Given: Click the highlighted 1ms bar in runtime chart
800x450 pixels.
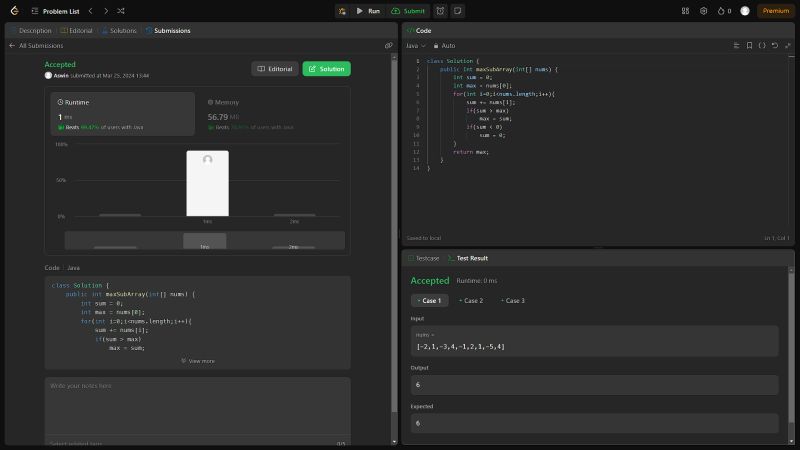Looking at the screenshot, I should pyautogui.click(x=208, y=183).
